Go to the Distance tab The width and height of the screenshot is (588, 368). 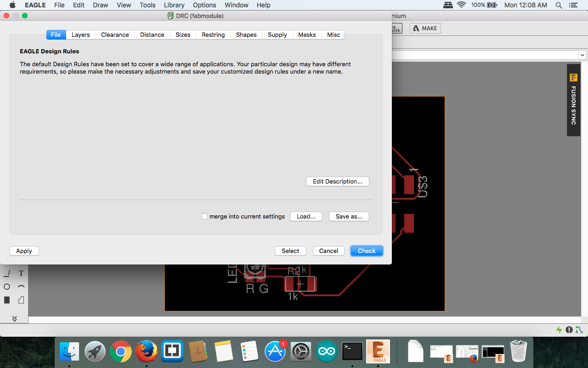tap(152, 34)
